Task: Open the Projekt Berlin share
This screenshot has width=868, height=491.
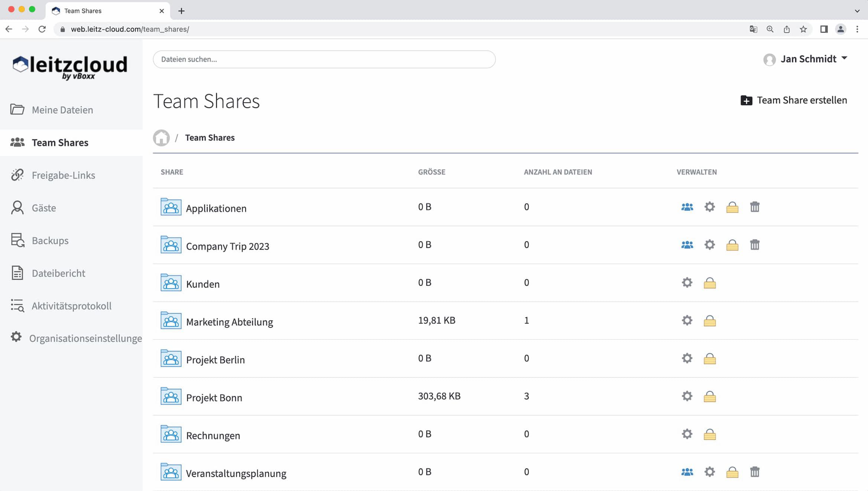Action: click(x=215, y=360)
